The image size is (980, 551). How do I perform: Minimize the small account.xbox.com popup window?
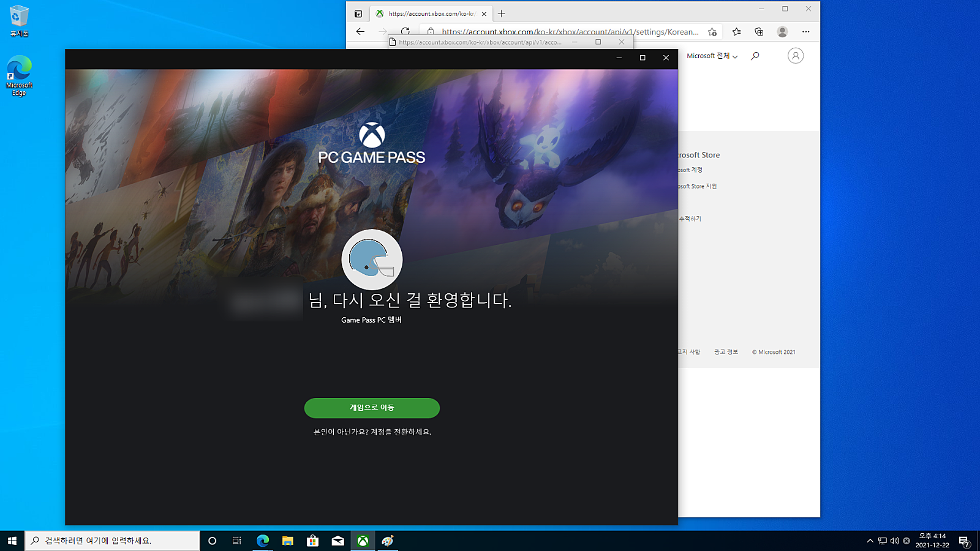coord(575,42)
